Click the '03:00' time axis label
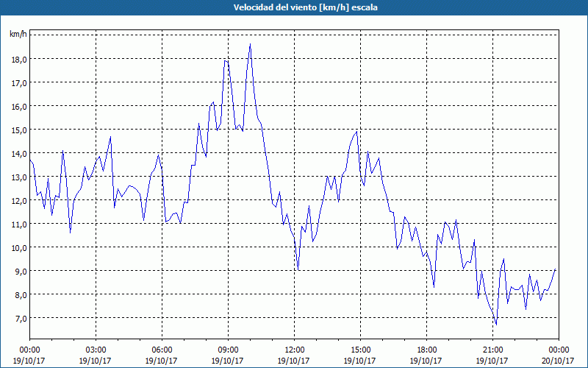This screenshot has width=588, height=368. coord(96,350)
